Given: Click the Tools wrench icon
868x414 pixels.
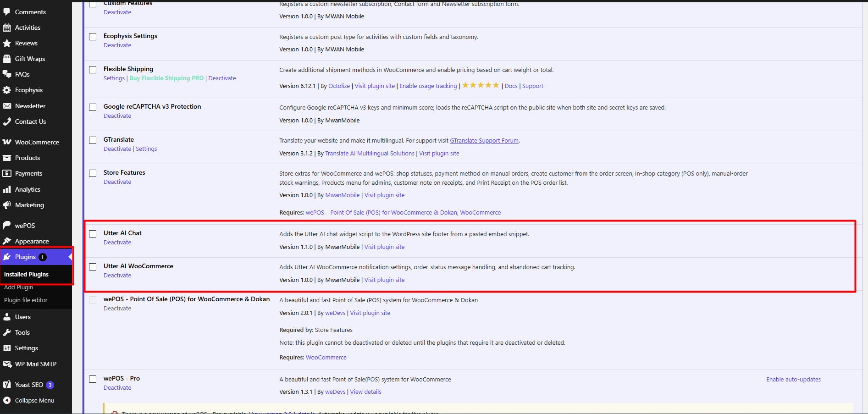Looking at the screenshot, I should 7,332.
